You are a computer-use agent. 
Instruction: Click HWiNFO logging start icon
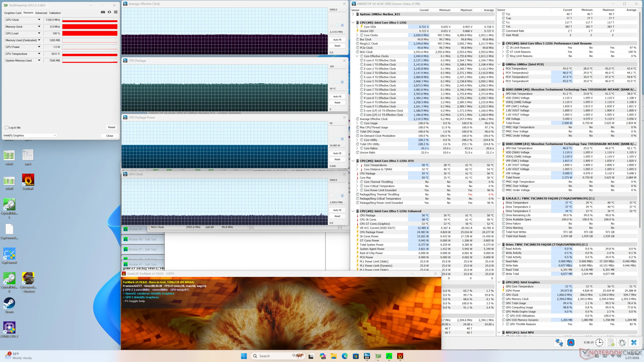pyautogui.click(x=611, y=342)
